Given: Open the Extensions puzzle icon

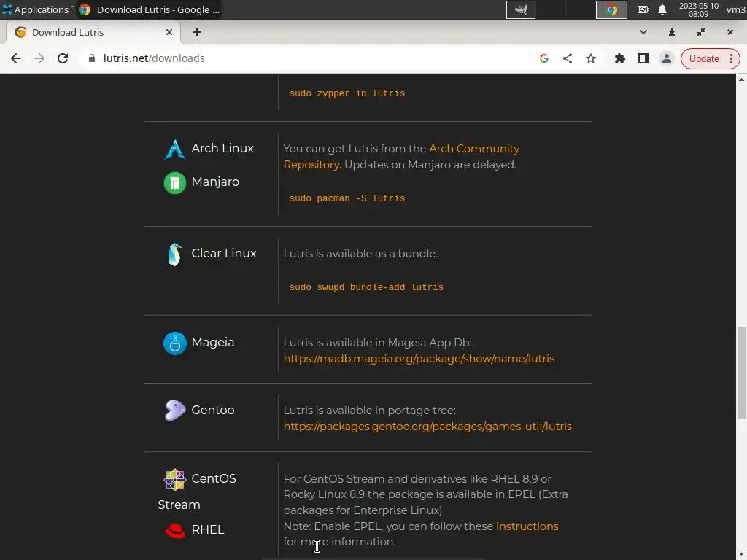Looking at the screenshot, I should click(x=620, y=58).
